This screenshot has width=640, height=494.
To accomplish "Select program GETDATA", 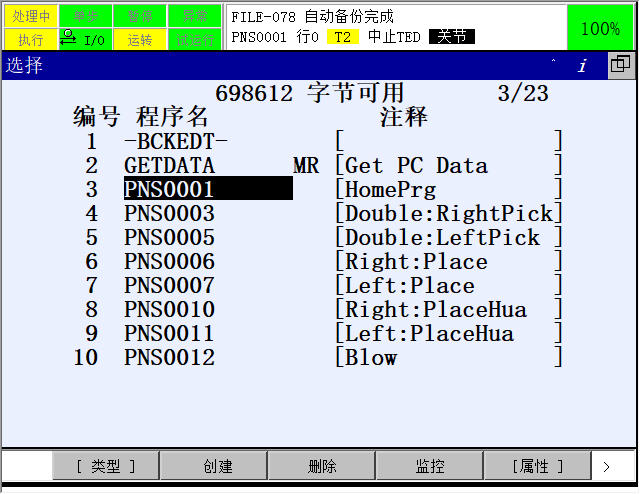I will tap(169, 166).
